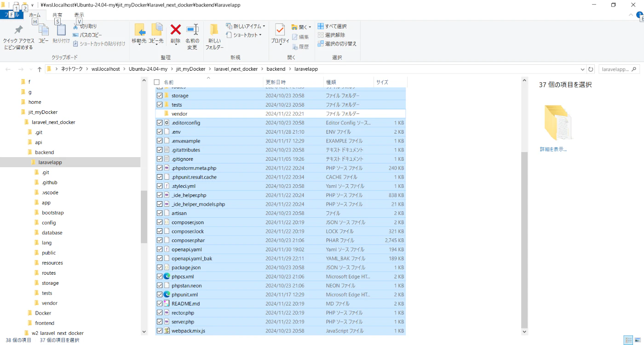The image size is (644, 345).
Task: Click Paste shortcut (ショートカットの貼り付け)
Action: 99,44
